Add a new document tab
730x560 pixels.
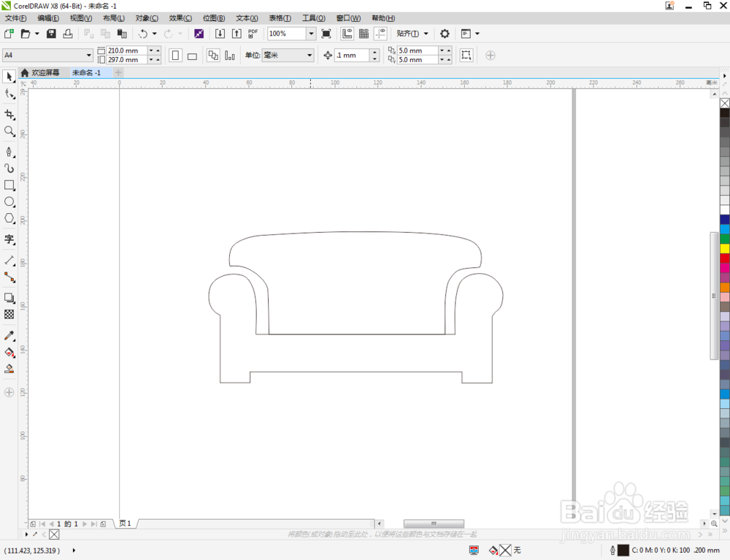118,72
